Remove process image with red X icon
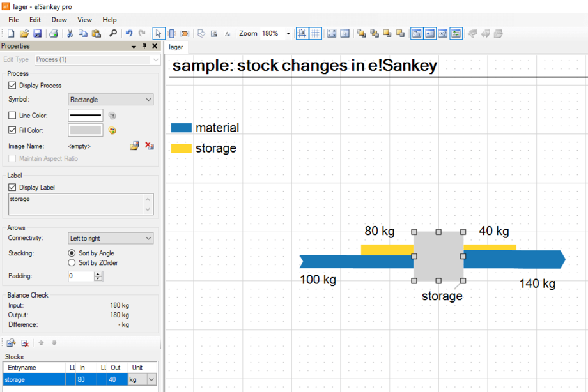The height and width of the screenshot is (392, 588). pyautogui.click(x=150, y=146)
